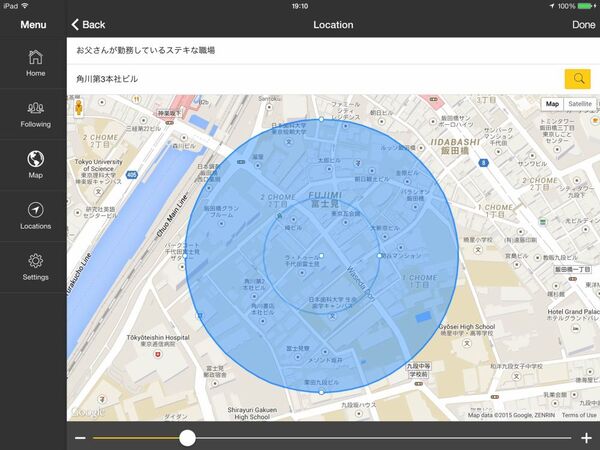Open the Home section in the sidebar
This screenshot has width=600, height=450.
pos(35,63)
